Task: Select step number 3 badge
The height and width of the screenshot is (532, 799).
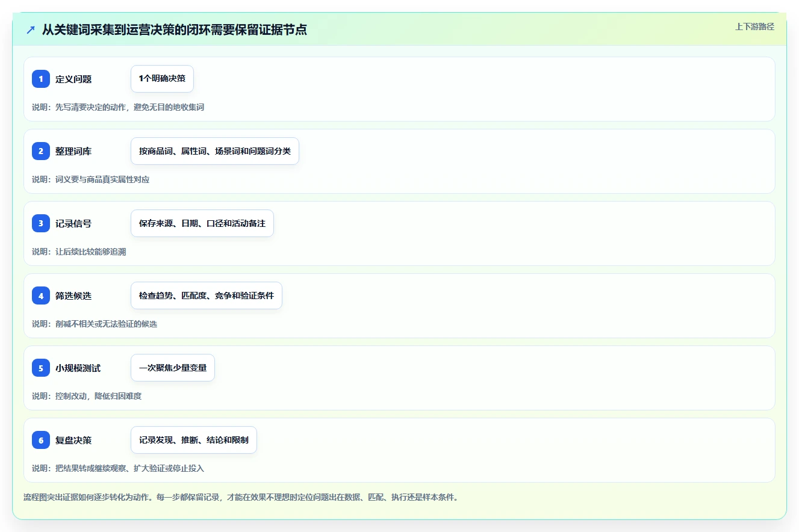Action: tap(41, 223)
